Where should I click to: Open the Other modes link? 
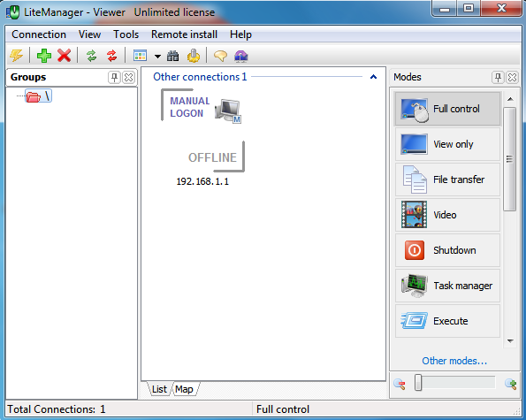pyautogui.click(x=454, y=361)
